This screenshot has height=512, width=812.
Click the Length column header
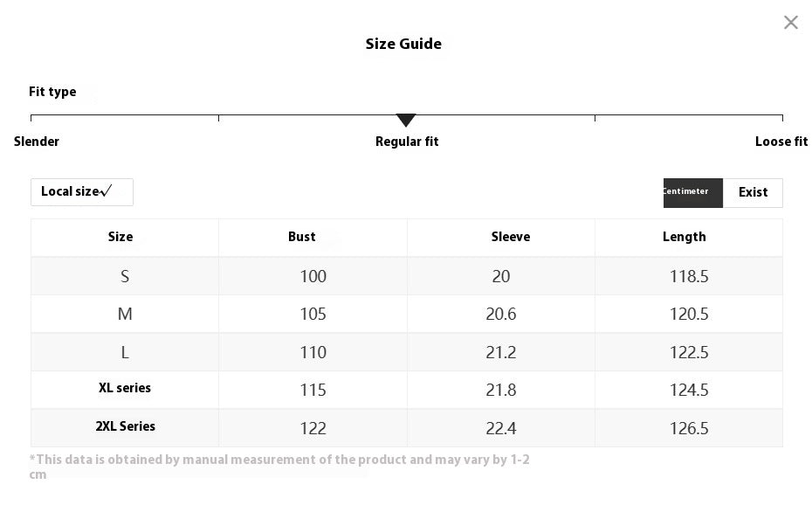click(x=685, y=237)
